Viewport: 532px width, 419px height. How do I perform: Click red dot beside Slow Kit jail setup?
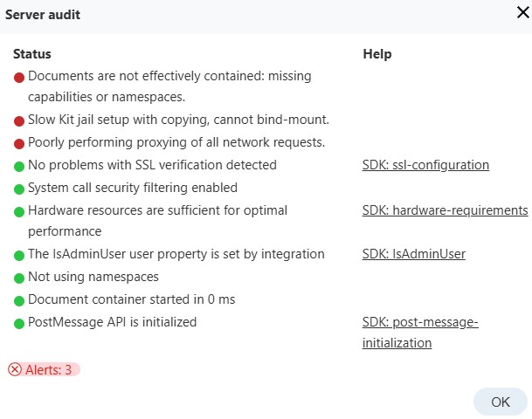[x=19, y=120]
